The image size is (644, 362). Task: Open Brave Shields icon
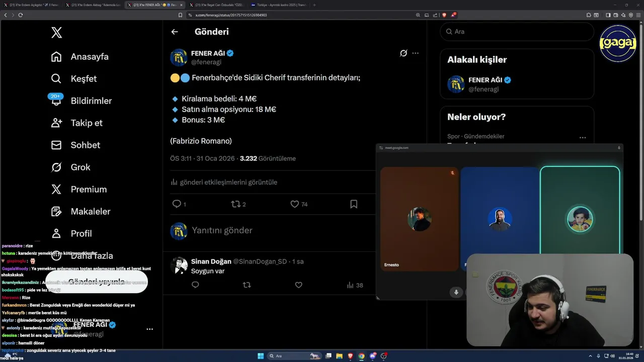[444, 15]
